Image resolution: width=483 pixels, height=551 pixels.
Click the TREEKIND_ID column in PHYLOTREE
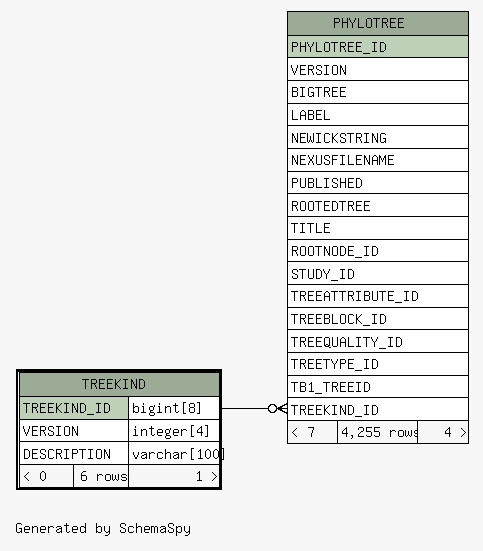pyautogui.click(x=378, y=410)
